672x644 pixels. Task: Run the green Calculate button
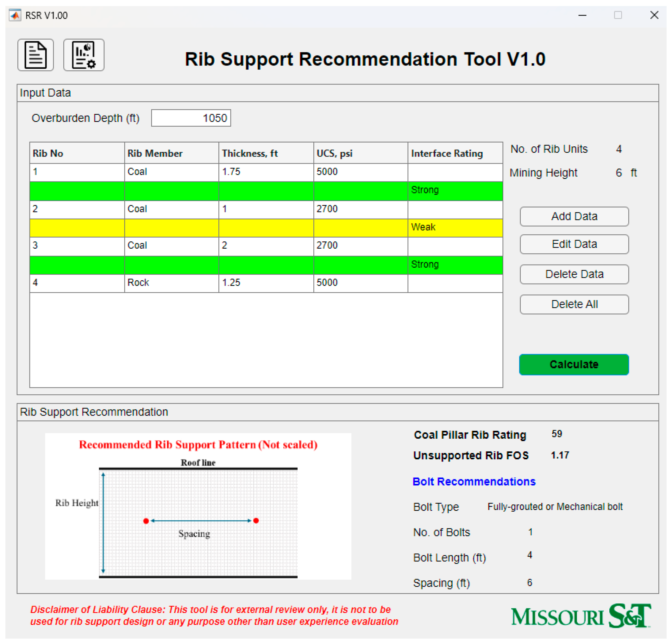[x=574, y=364]
